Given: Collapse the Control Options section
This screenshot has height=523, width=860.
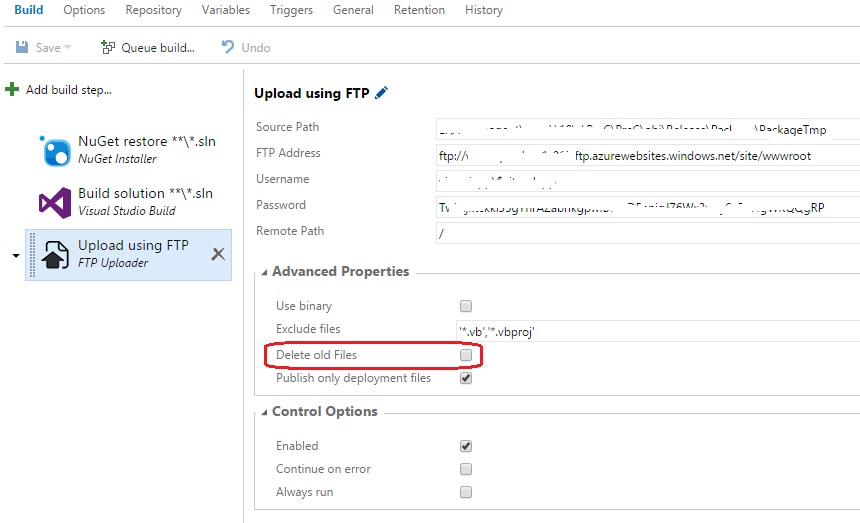Looking at the screenshot, I should [x=264, y=412].
